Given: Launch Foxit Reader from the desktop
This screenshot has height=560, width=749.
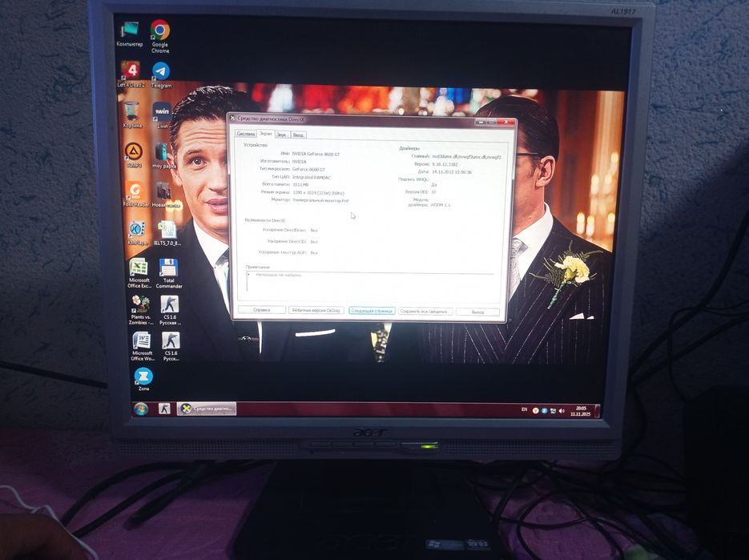Looking at the screenshot, I should click(x=135, y=194).
